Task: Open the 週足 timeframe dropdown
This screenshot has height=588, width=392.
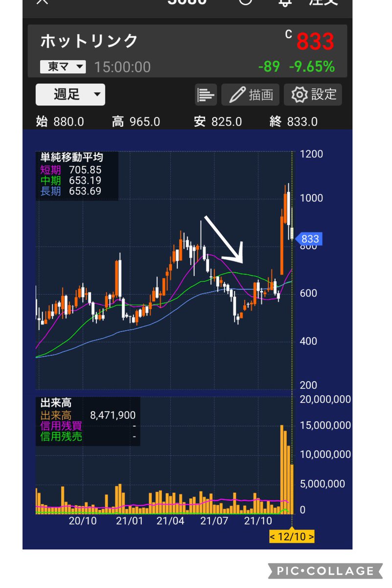Action: pos(70,95)
